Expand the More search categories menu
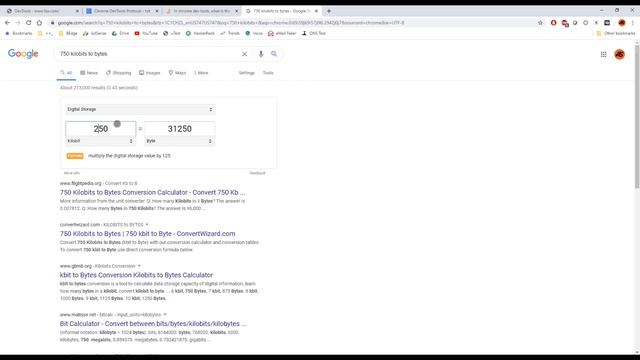 (x=201, y=73)
